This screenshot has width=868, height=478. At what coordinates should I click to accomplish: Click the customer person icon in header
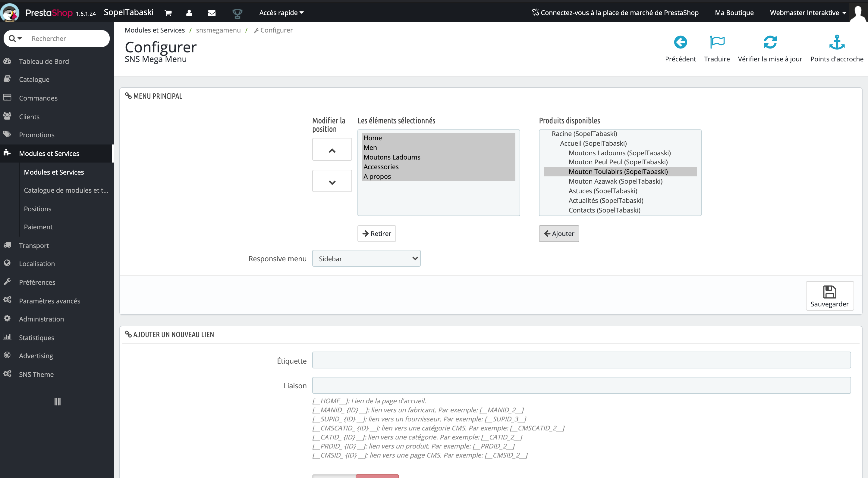pyautogui.click(x=189, y=13)
